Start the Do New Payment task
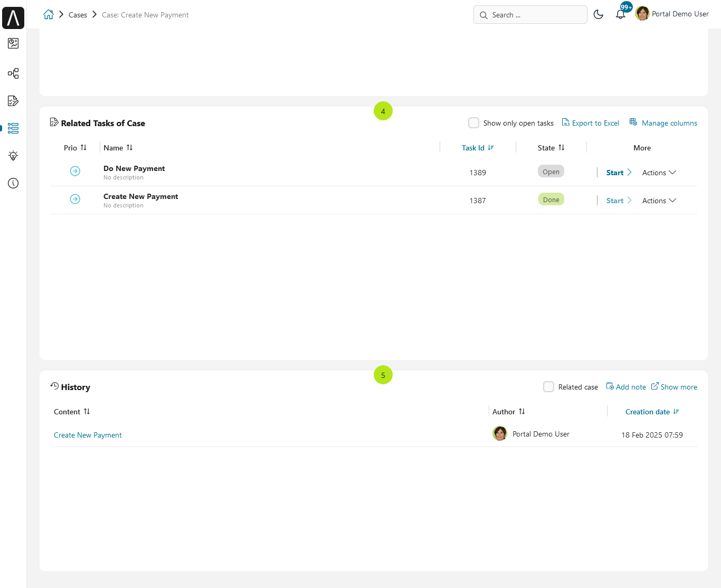 619,173
